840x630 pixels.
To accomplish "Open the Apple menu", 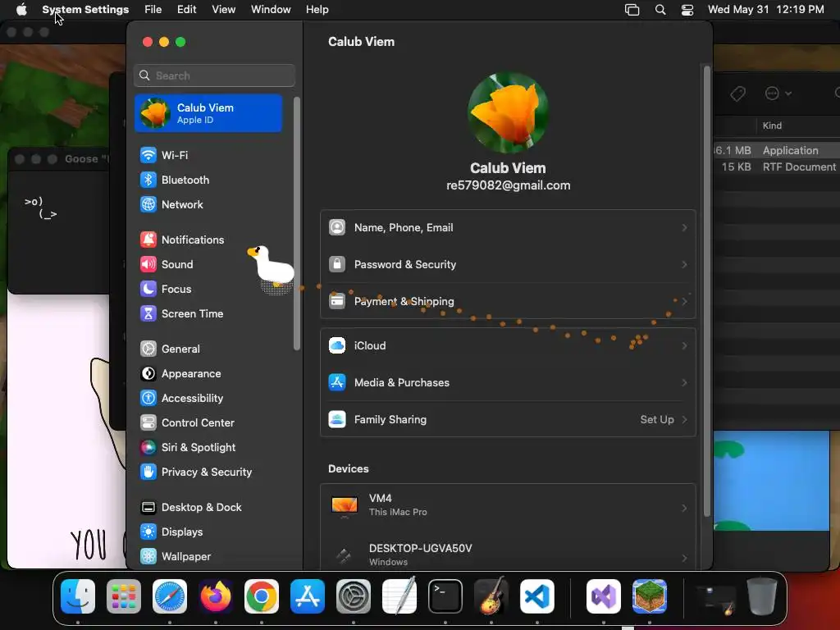I will 21,10.
